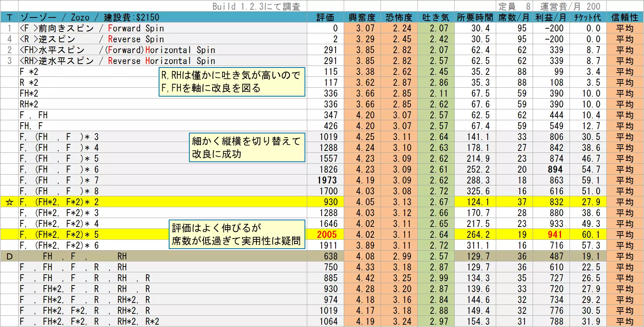The image size is (644, 327).
Task: Select the T header cell
Action: click(9, 17)
